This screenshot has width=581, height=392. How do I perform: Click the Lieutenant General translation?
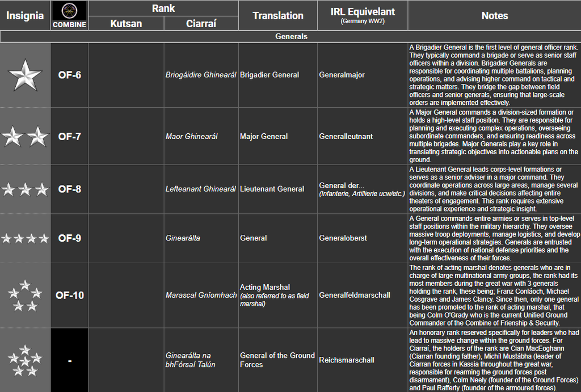coord(278,189)
